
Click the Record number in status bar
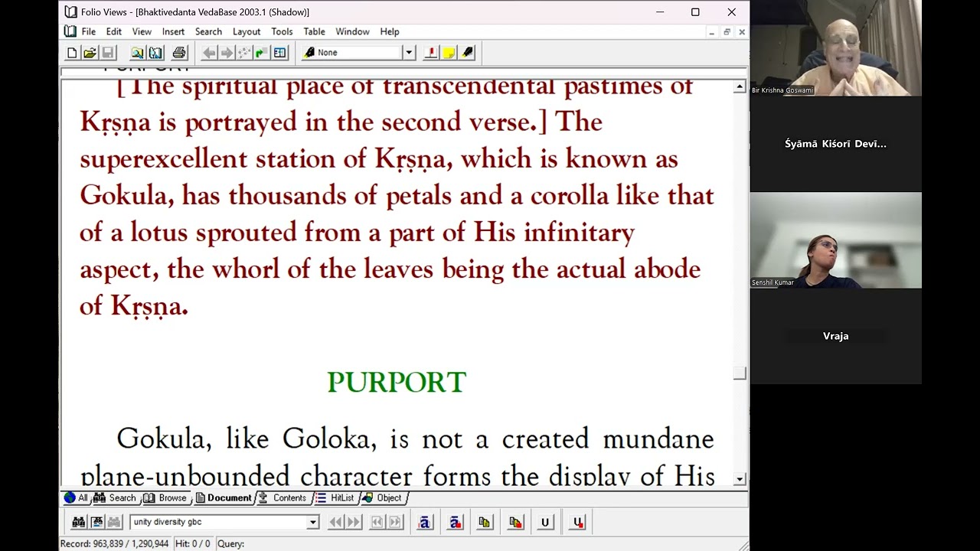pos(115,543)
